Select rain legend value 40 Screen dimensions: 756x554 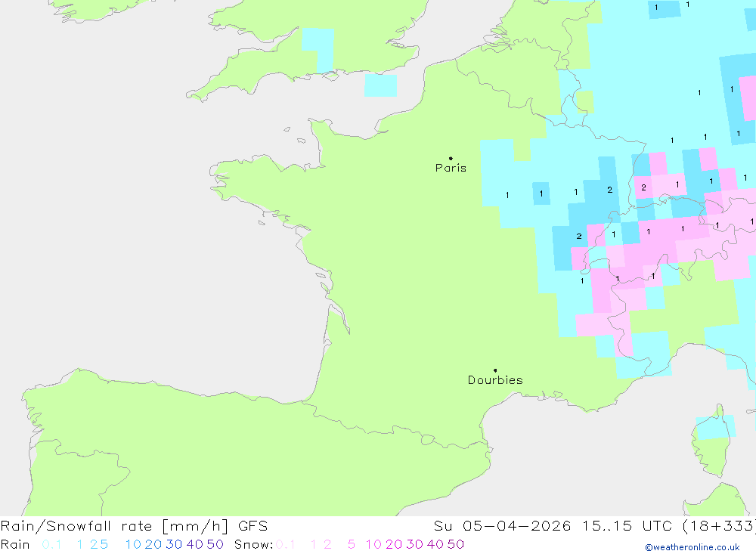[x=195, y=544]
